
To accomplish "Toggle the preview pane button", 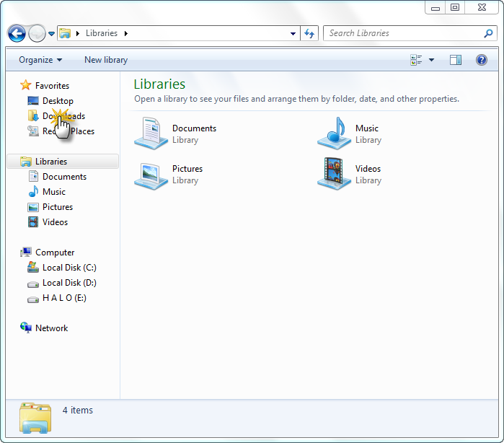I will 456,60.
